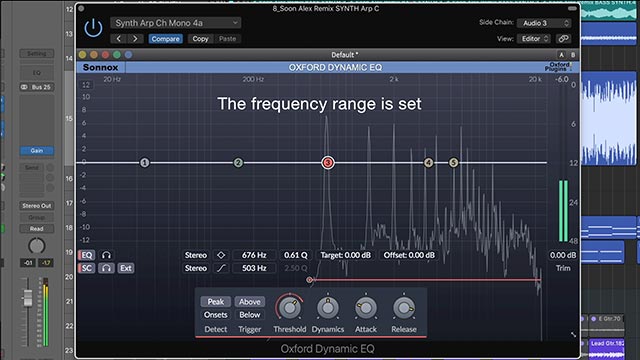
Task: Click the 503 Hz side-chain frequency field
Action: (254, 268)
